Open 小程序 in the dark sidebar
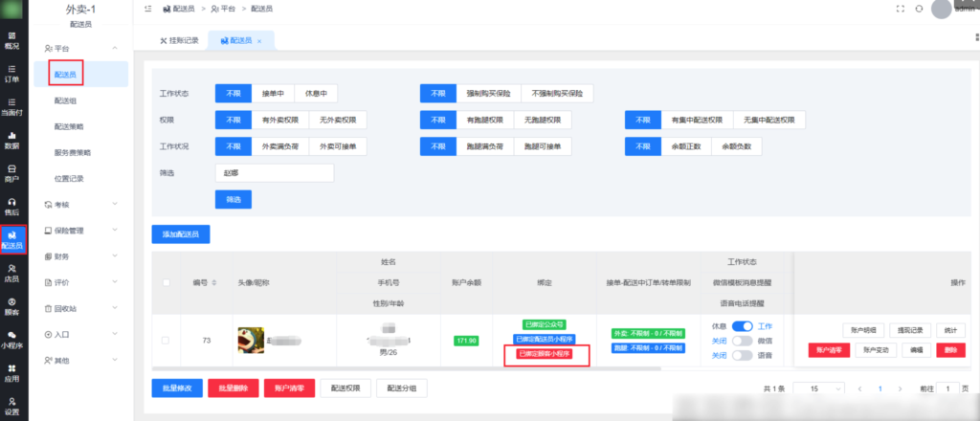 [11, 340]
